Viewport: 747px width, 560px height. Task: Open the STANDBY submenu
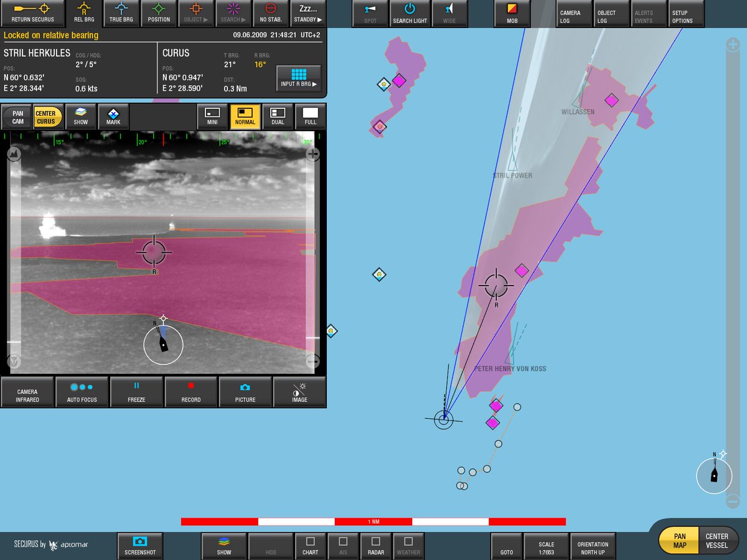(x=308, y=13)
